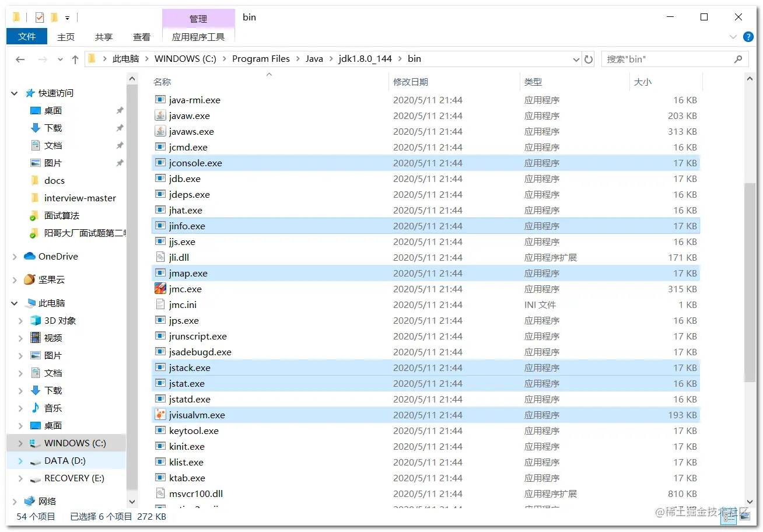763x532 pixels.
Task: Expand the WINDOWS (C:) drive node
Action: coord(20,443)
